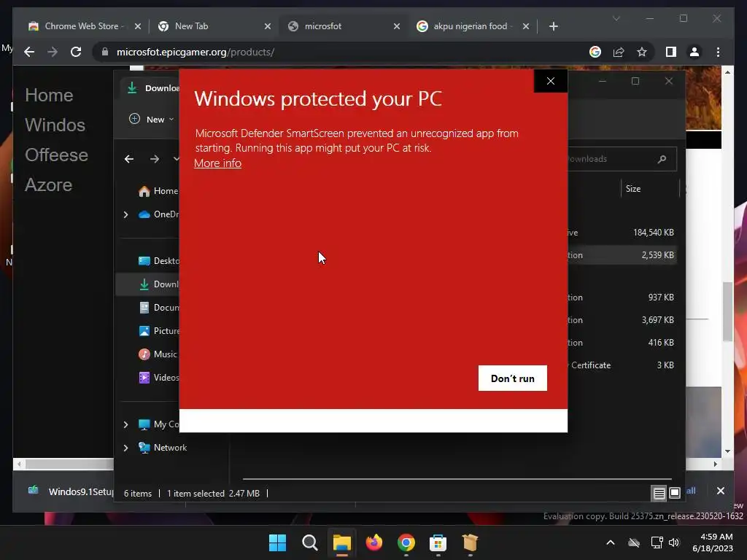Click New button in File Explorer
This screenshot has width=747, height=560.
tap(152, 119)
